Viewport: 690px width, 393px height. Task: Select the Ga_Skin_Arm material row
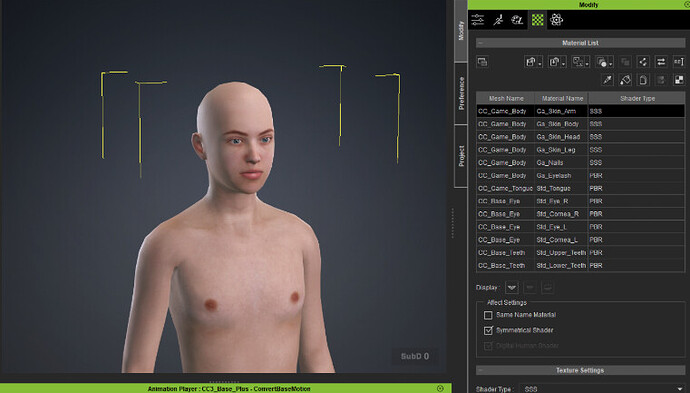coord(580,111)
